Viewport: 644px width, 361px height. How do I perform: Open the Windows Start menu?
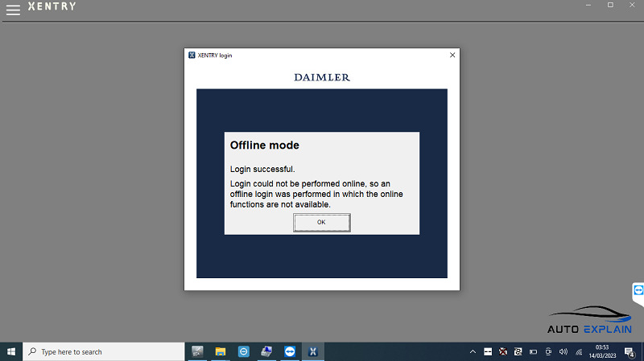[11, 351]
